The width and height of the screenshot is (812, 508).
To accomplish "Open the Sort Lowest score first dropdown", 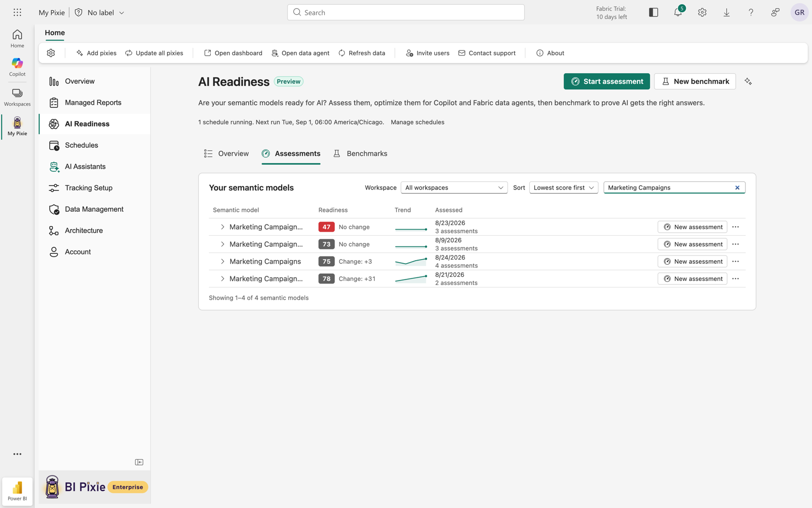I will [x=564, y=187].
